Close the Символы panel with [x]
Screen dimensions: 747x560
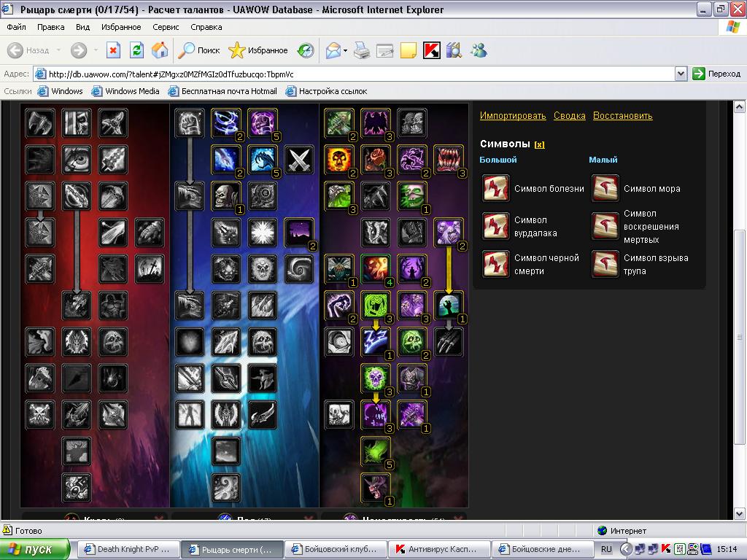tap(539, 144)
